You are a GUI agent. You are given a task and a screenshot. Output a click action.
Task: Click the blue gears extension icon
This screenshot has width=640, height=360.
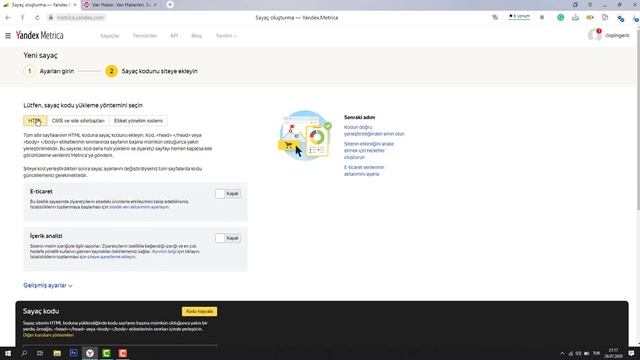tap(620, 18)
